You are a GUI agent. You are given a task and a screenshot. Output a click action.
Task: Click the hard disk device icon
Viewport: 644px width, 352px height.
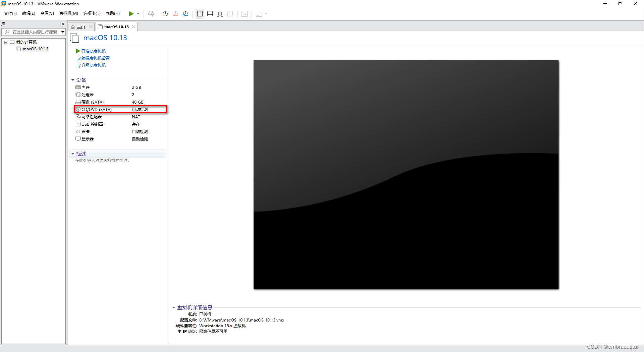coord(78,102)
